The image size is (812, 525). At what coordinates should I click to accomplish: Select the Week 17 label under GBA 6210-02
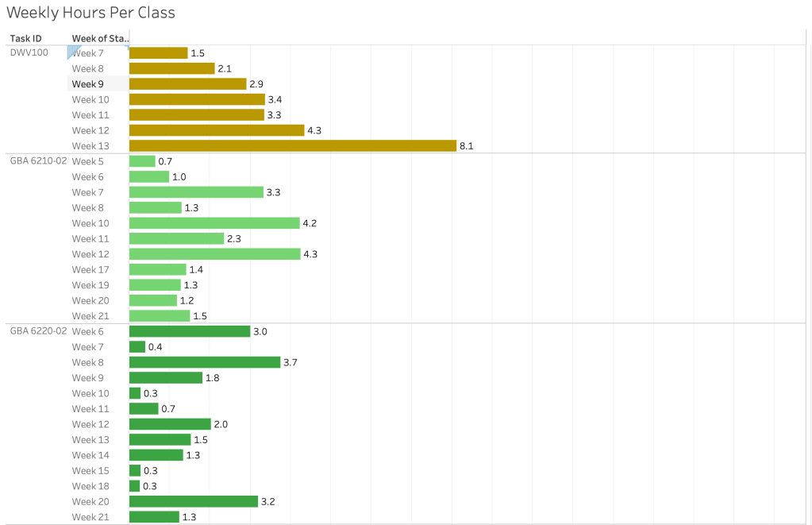pyautogui.click(x=90, y=270)
